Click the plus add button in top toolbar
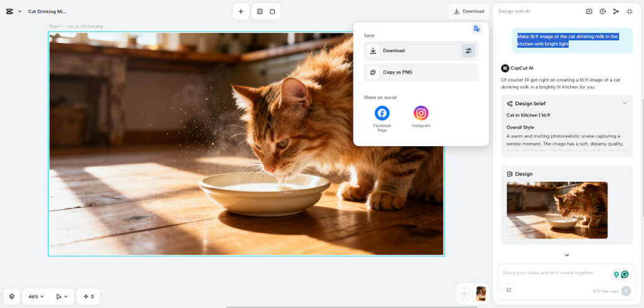 (x=241, y=11)
